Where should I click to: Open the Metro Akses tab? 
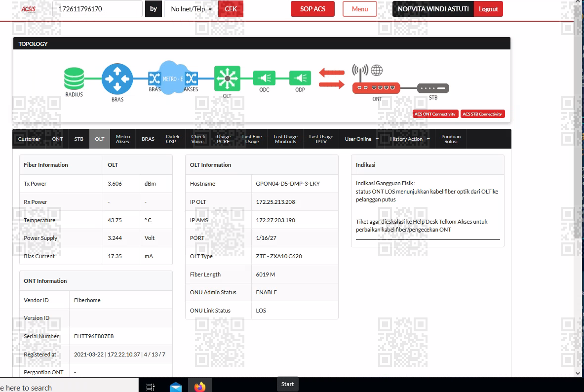[x=122, y=139]
